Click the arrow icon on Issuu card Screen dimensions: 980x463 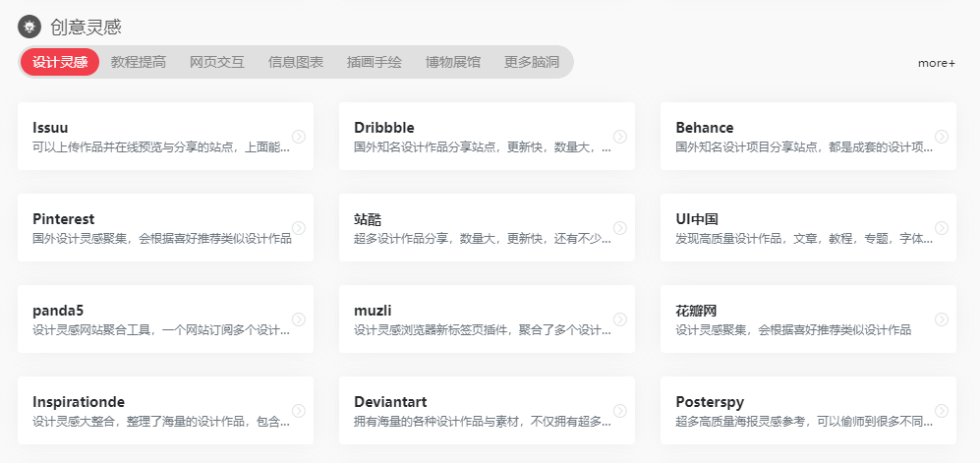[299, 137]
